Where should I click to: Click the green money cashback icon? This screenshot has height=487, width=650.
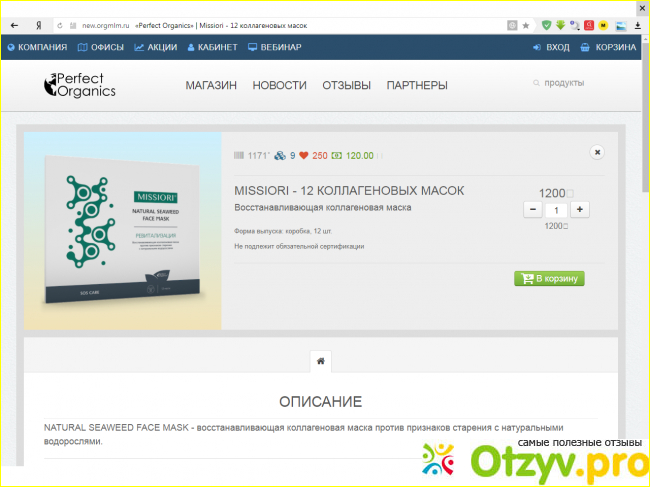click(x=338, y=156)
